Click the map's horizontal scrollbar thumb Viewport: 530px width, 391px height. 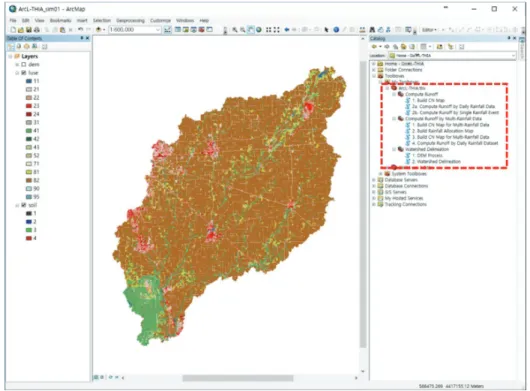click(x=238, y=378)
